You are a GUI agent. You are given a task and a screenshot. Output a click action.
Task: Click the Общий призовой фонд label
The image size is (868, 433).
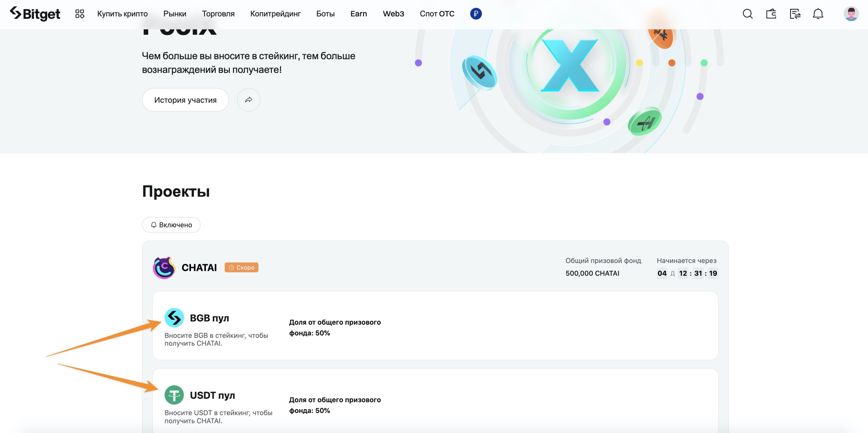603,261
